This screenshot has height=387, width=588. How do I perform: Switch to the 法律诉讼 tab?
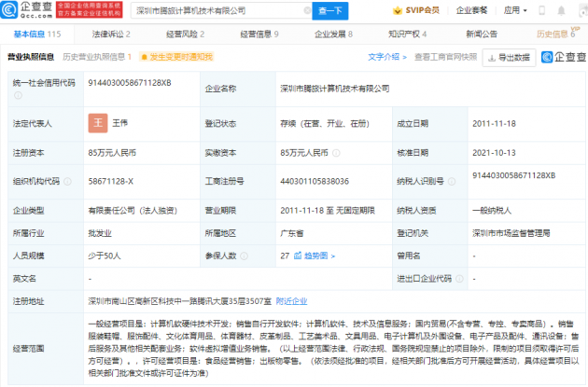(110, 34)
